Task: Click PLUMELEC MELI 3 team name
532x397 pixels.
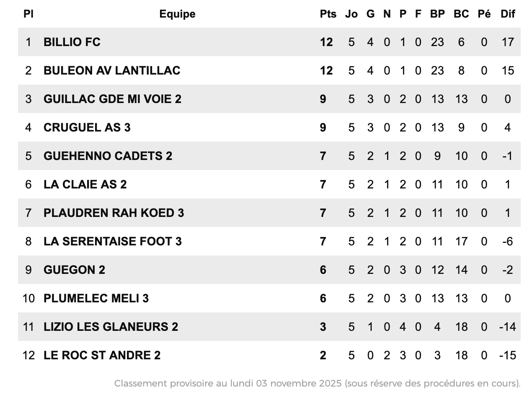Action: pos(96,298)
